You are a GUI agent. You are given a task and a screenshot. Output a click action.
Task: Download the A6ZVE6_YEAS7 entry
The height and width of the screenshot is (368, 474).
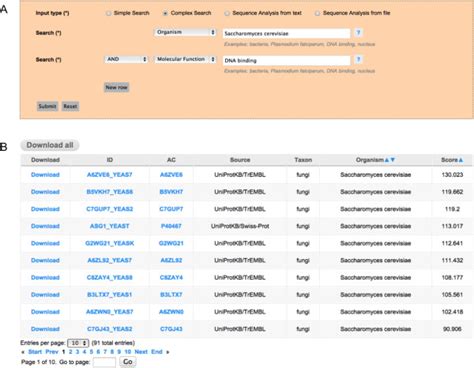tap(45, 175)
